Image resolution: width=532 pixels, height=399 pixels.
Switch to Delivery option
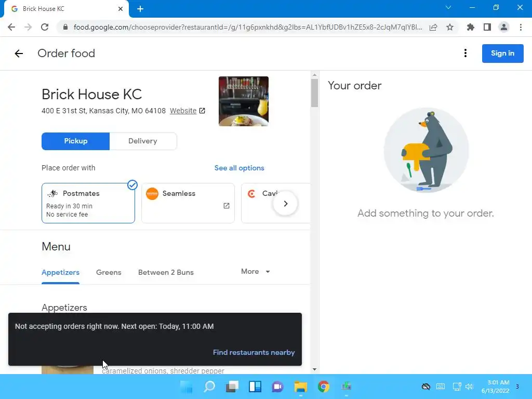143,141
